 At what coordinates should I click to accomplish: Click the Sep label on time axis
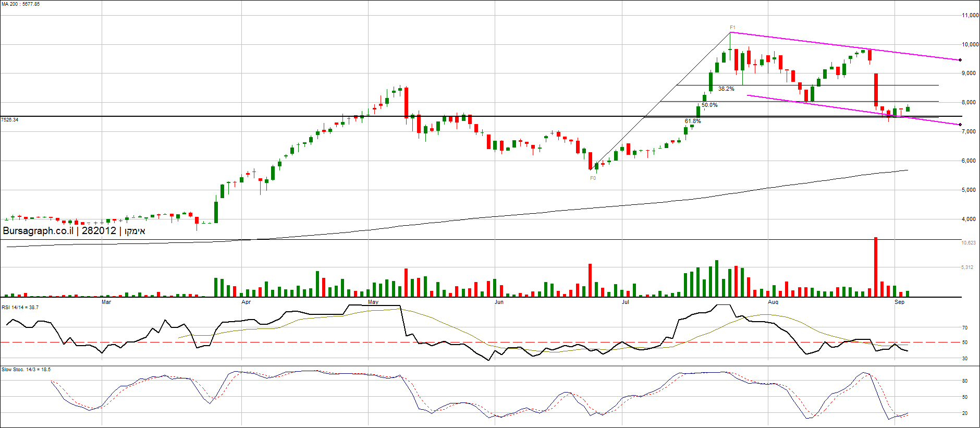click(x=899, y=302)
